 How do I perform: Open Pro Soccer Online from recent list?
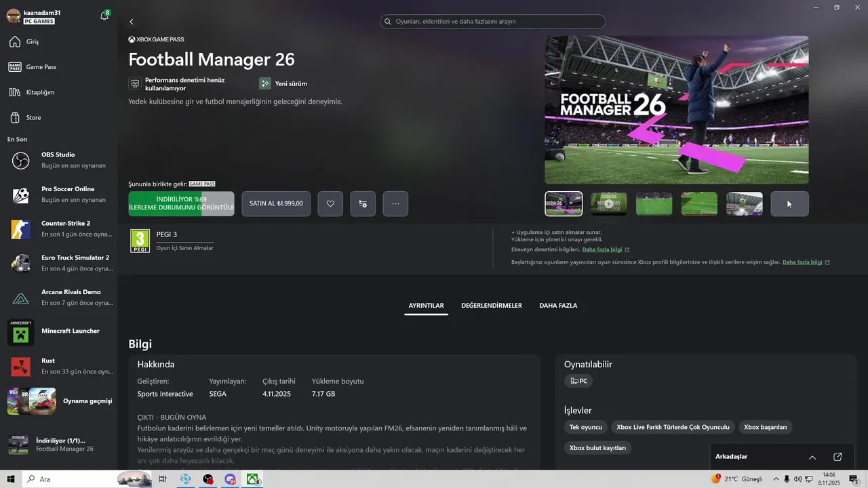pos(58,195)
